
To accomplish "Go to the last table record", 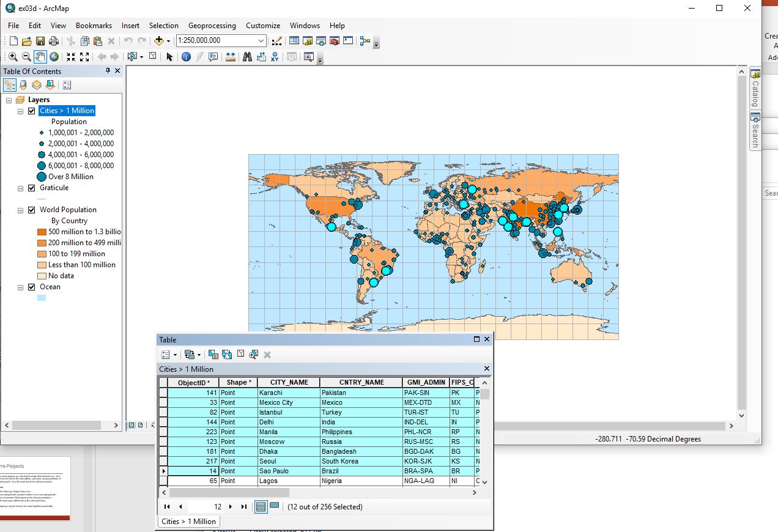I will 244,506.
